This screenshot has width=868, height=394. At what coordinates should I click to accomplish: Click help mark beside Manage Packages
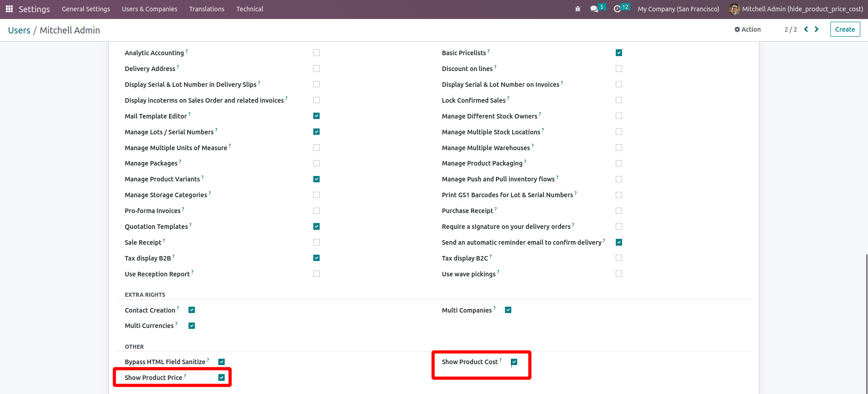click(180, 161)
